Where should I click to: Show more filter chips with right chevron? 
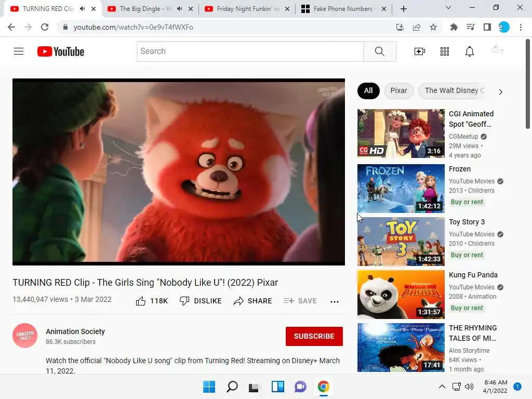(500, 91)
